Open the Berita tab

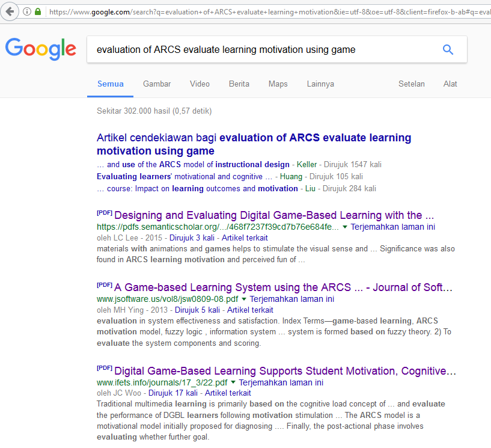tap(239, 84)
